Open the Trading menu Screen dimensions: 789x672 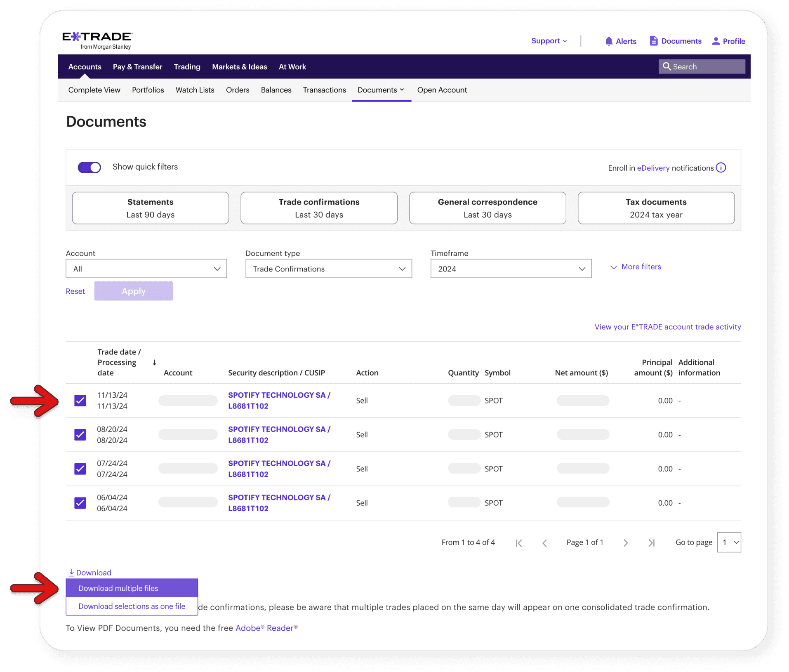187,66
